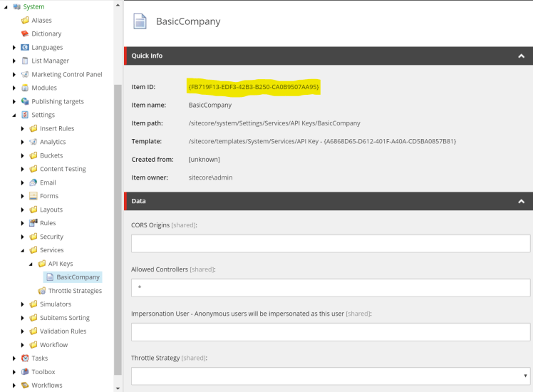The width and height of the screenshot is (533, 392).
Task: Select the Throttle Strategies item
Action: tap(75, 291)
